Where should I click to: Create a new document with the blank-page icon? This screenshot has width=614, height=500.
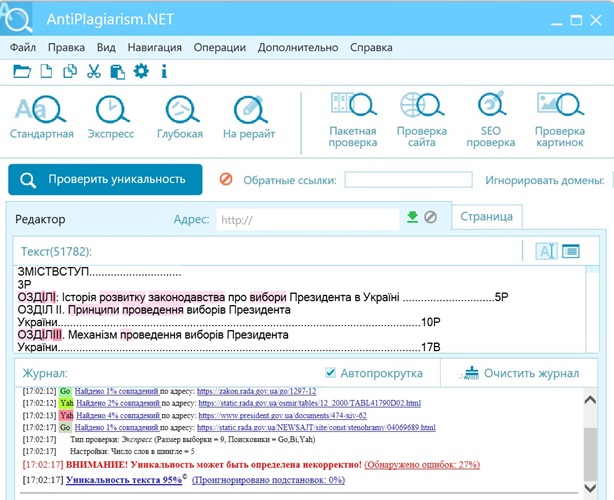46,71
